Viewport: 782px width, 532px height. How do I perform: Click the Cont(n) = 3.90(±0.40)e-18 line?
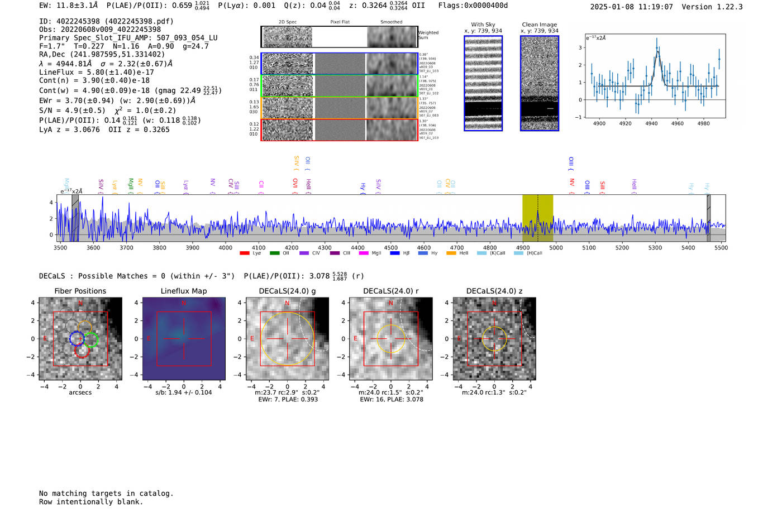(x=94, y=80)
